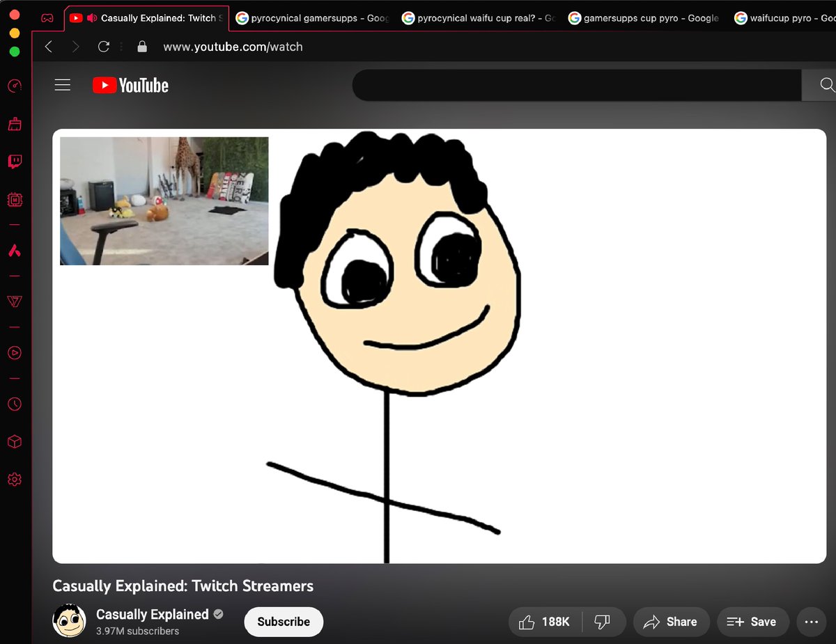Switch to gamersupps cup pyro Google tab
The width and height of the screenshot is (836, 644).
point(644,18)
